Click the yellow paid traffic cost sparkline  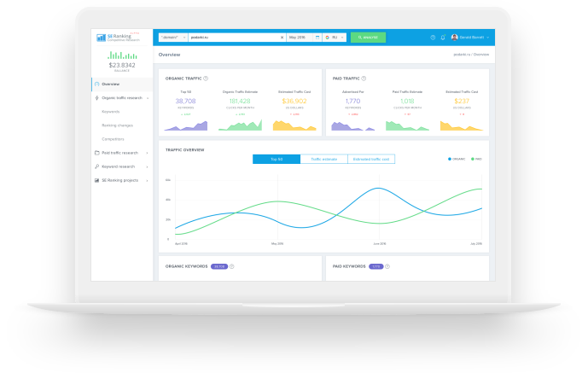pos(462,125)
